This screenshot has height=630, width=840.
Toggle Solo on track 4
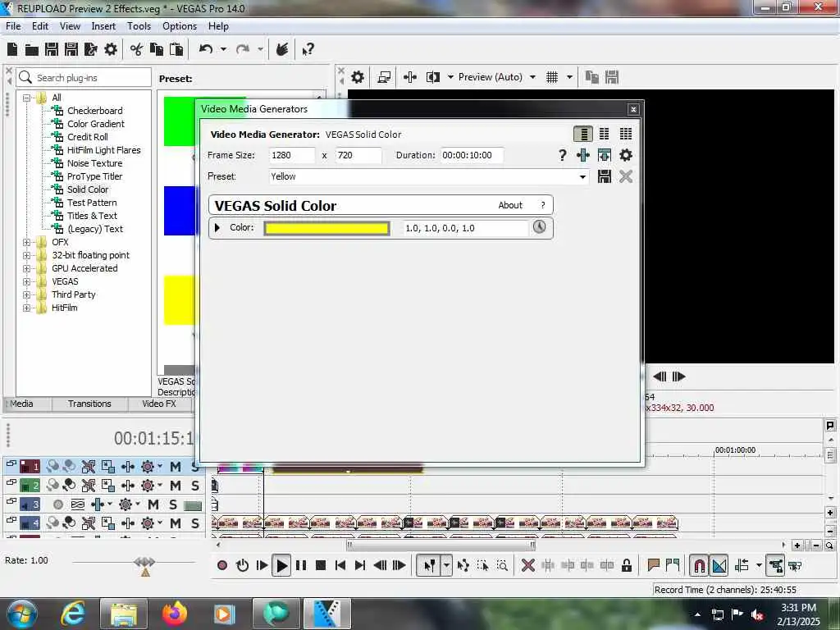pyautogui.click(x=195, y=523)
